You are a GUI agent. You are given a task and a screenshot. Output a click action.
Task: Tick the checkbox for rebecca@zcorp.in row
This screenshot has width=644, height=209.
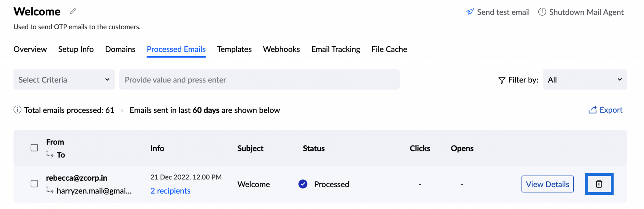34,184
